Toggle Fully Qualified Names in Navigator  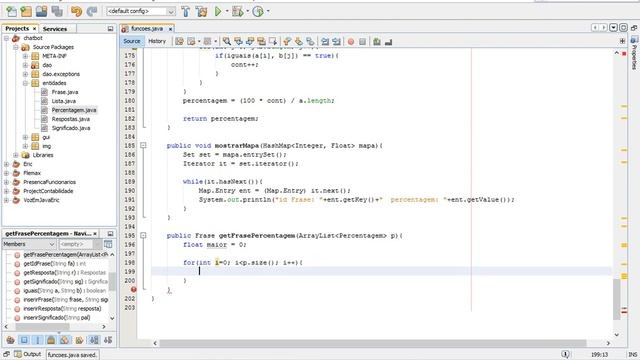point(79,340)
